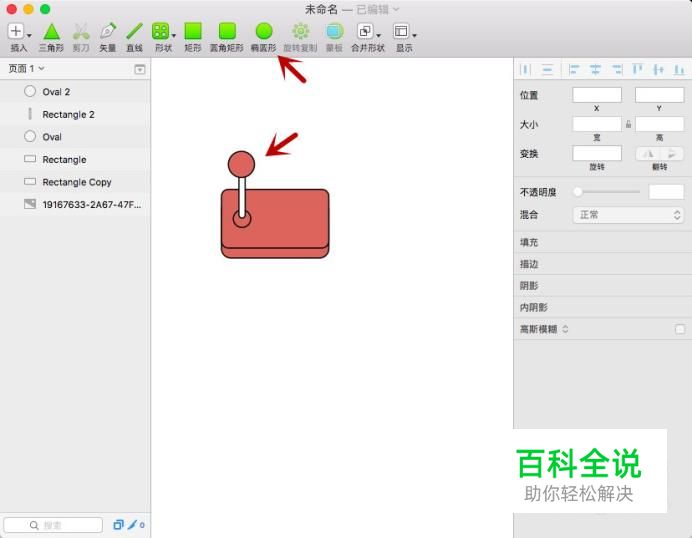Open the Display (显示) view tool
The width and height of the screenshot is (692, 538).
click(x=401, y=31)
